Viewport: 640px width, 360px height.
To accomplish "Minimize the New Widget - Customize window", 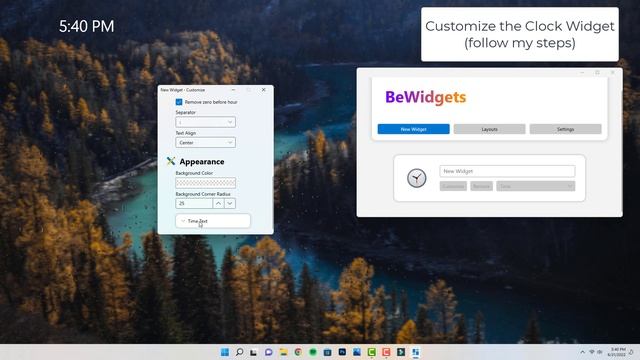I will coord(233,89).
